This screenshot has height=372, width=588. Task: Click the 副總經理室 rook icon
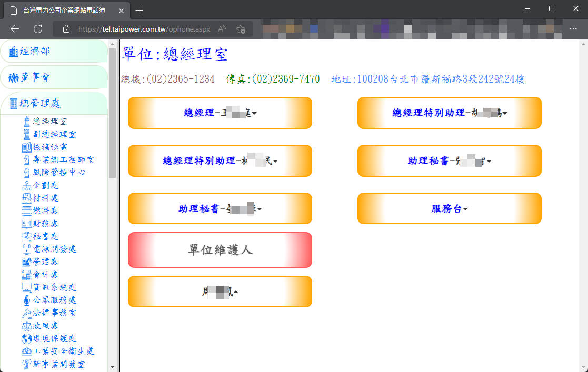pos(27,134)
